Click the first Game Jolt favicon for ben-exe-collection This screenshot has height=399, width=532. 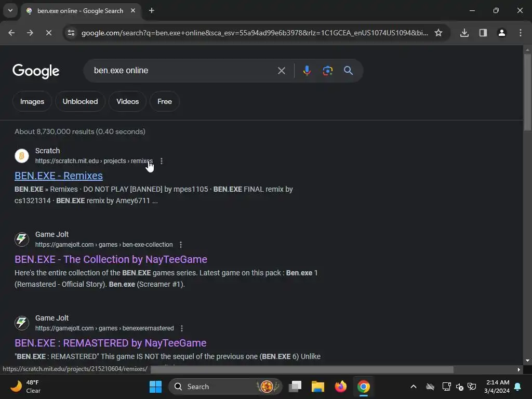coord(22,239)
